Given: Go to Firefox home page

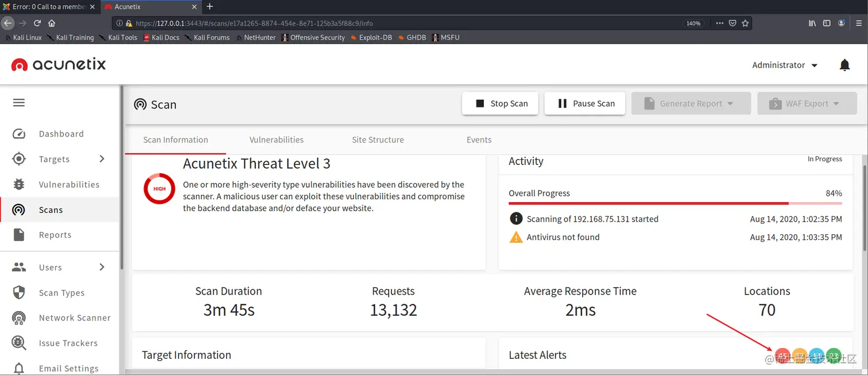Looking at the screenshot, I should (x=52, y=23).
